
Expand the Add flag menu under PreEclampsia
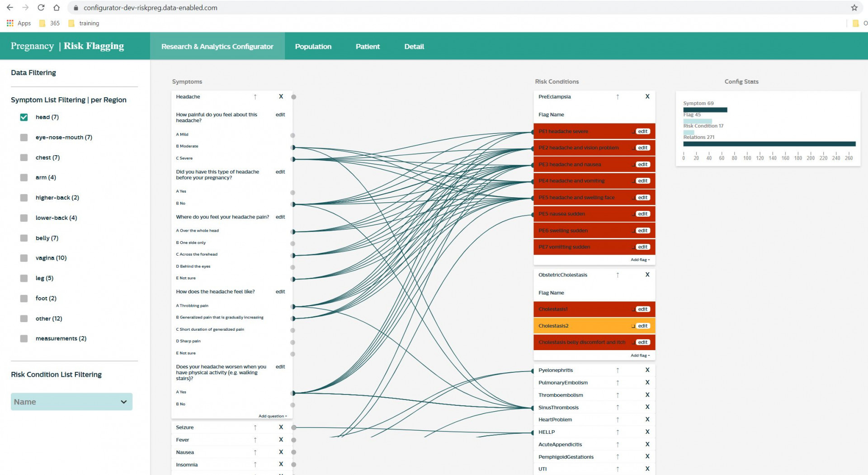pyautogui.click(x=640, y=260)
